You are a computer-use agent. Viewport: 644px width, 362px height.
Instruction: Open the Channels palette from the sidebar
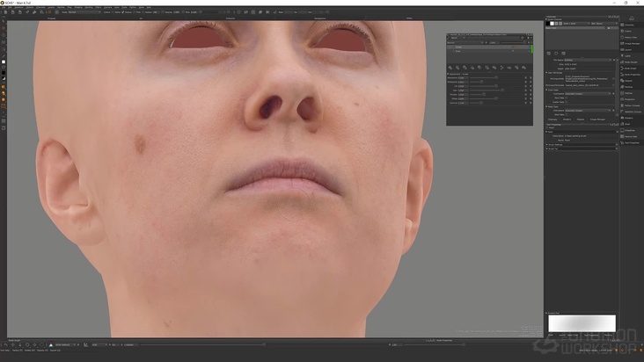coord(629,25)
